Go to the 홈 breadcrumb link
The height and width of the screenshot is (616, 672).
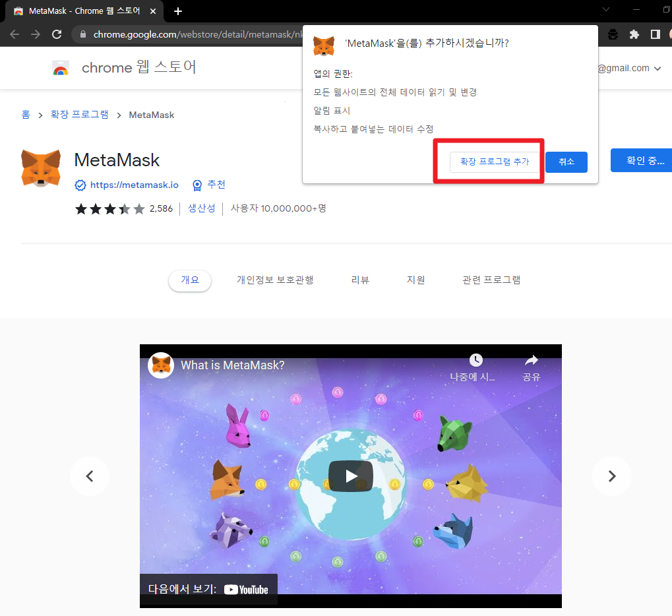pyautogui.click(x=26, y=115)
